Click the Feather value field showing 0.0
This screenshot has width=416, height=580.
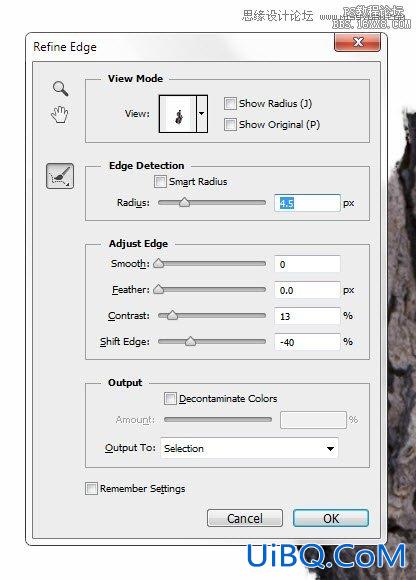point(307,290)
